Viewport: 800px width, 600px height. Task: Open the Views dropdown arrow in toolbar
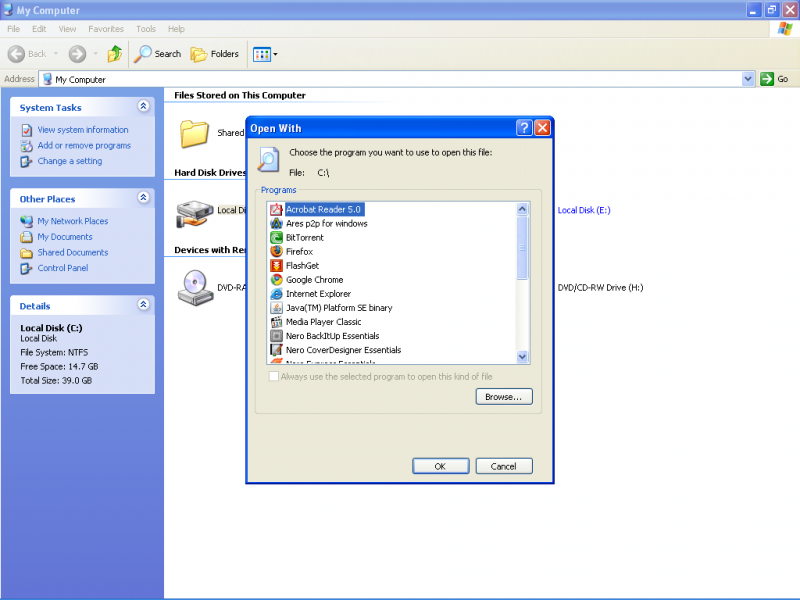tap(276, 54)
